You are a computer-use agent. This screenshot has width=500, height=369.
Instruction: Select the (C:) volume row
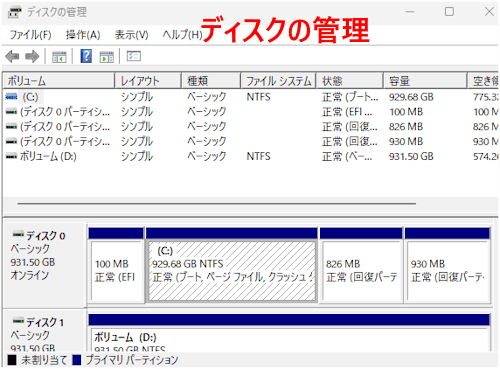point(251,97)
